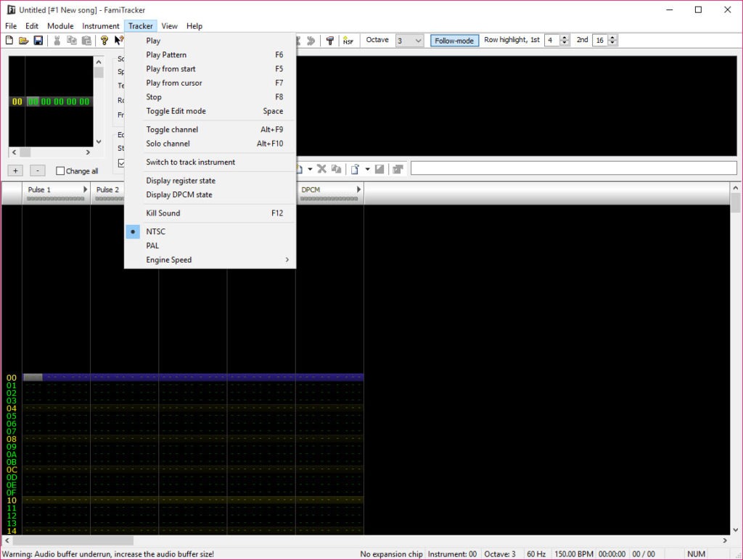
Task: Click the hammer module properties icon
Action: pyautogui.click(x=330, y=41)
